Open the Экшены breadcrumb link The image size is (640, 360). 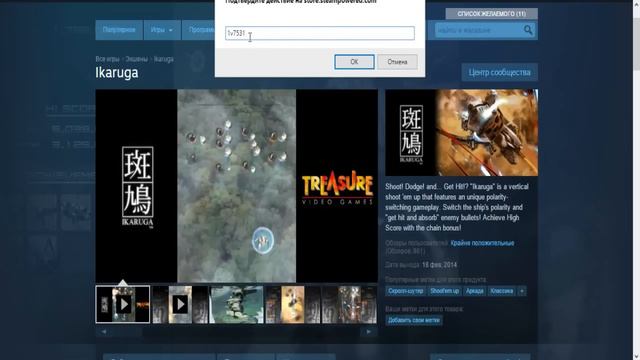(136, 59)
